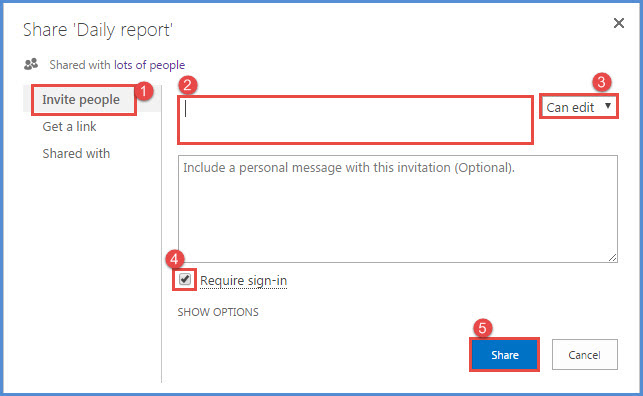The image size is (643, 396).
Task: Click the resize grip of the message box
Action: [612, 257]
